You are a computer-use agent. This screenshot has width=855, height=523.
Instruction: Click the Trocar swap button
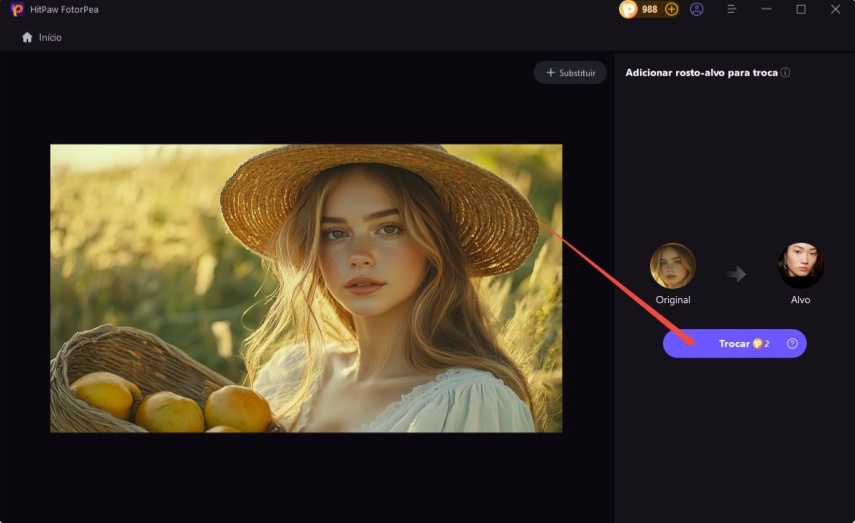(x=734, y=344)
